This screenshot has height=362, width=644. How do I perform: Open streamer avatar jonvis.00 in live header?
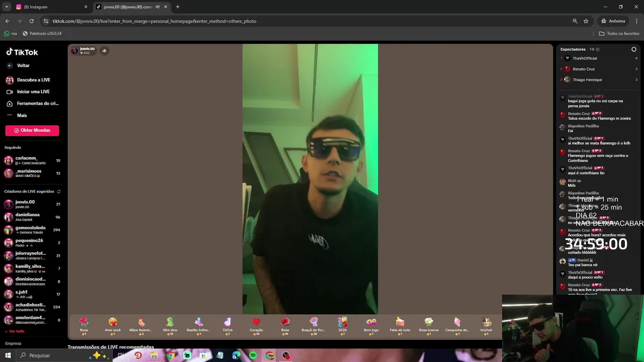(x=75, y=51)
